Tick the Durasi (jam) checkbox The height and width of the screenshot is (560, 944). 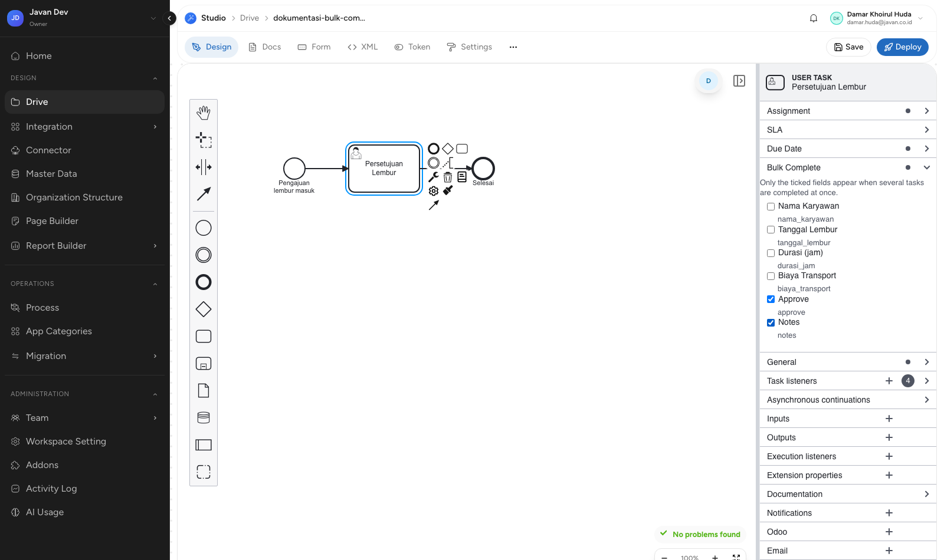tap(771, 253)
